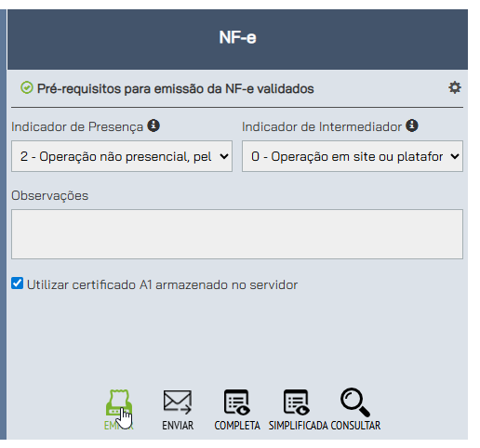The image size is (480, 448).
Task: Click the green Emitir NF-e printer icon
Action: click(x=119, y=402)
